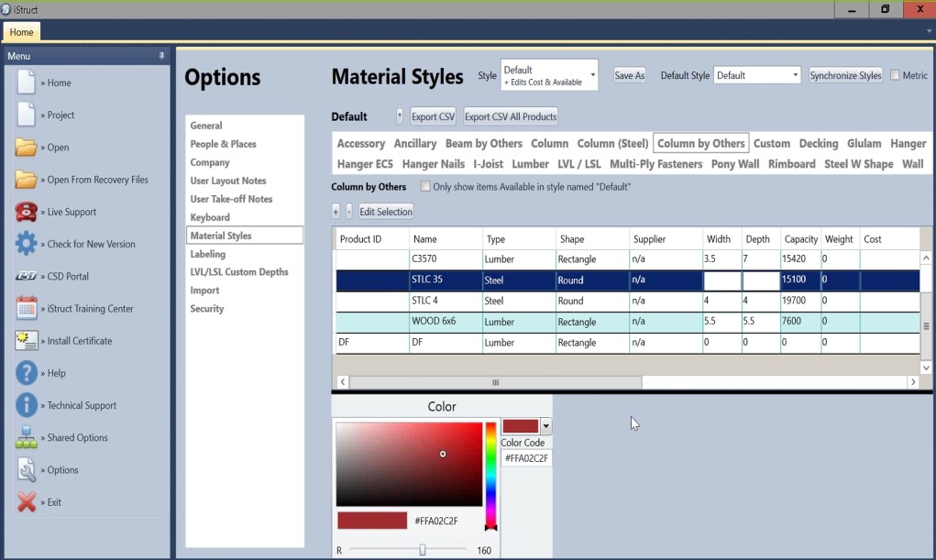Click the Check for New Version gear icon
936x560 pixels.
pyautogui.click(x=27, y=244)
